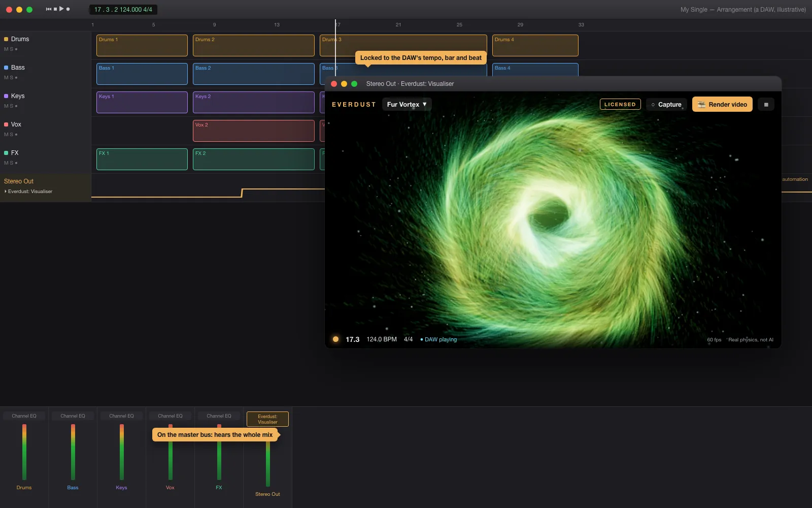Screen dimensions: 812x508
Task: Open the Everdust hamburger menu
Action: [x=766, y=105]
